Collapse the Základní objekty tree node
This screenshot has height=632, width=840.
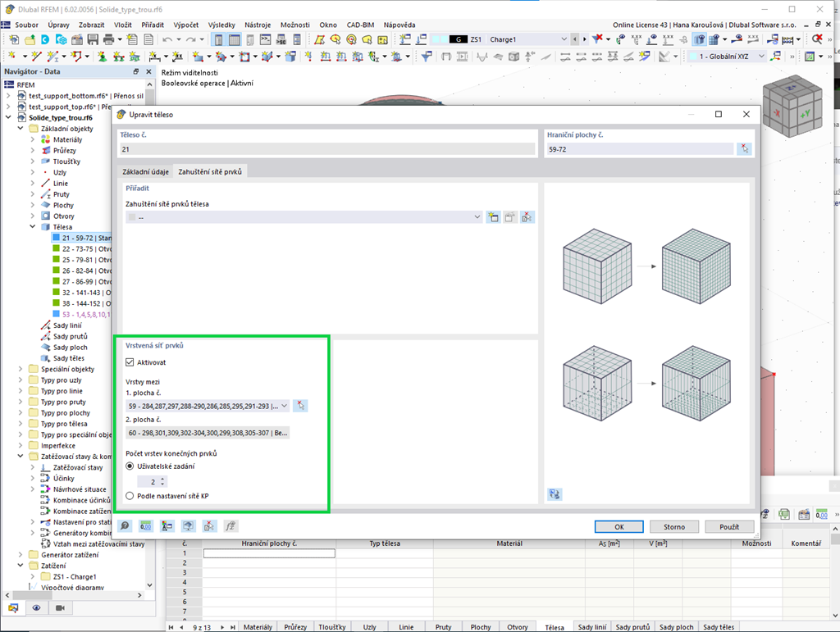(x=21, y=129)
